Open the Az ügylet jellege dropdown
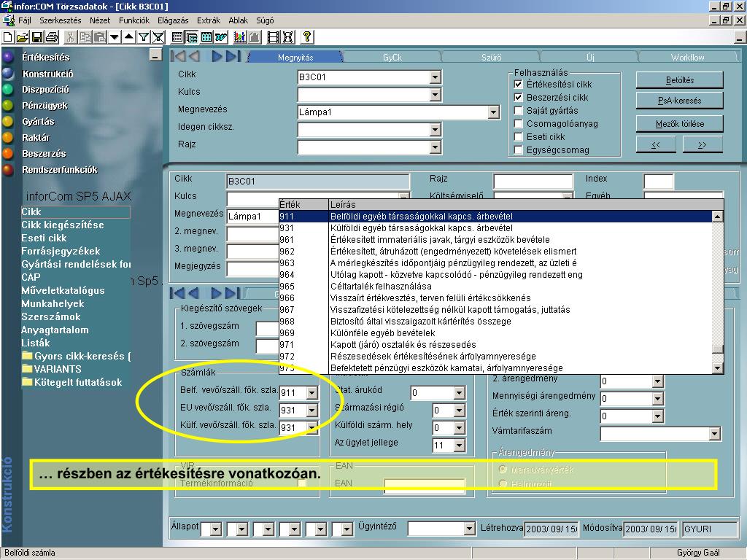Image resolution: width=747 pixels, height=560 pixels. point(460,446)
